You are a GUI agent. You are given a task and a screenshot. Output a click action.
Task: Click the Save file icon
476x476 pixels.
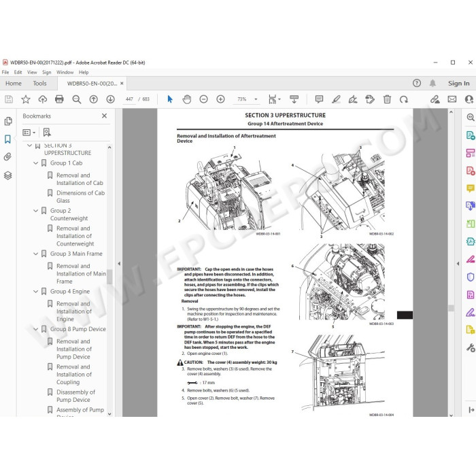tap(9, 99)
